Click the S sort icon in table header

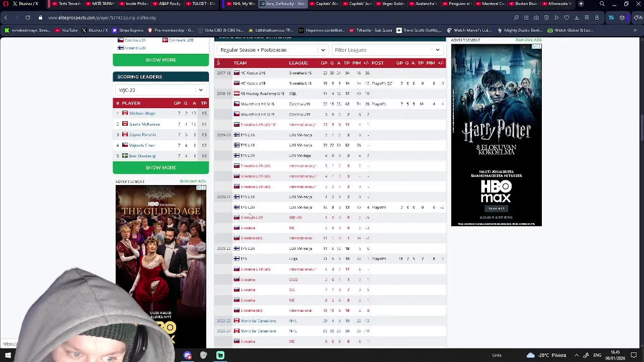click(x=218, y=63)
